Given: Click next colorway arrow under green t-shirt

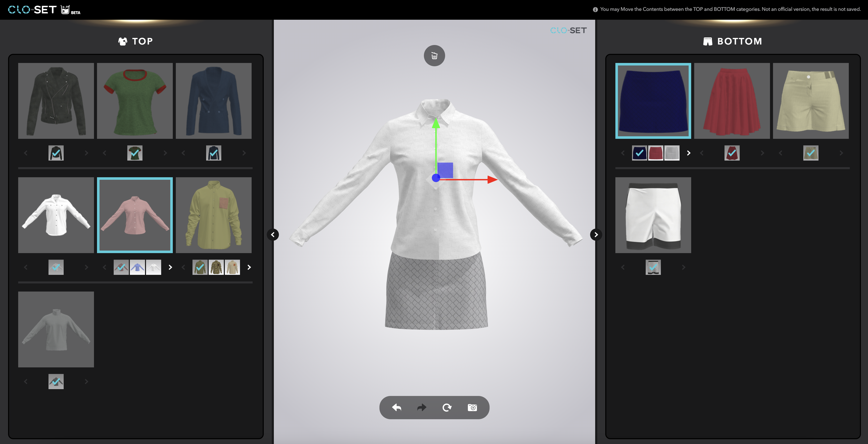Looking at the screenshot, I should point(165,153).
